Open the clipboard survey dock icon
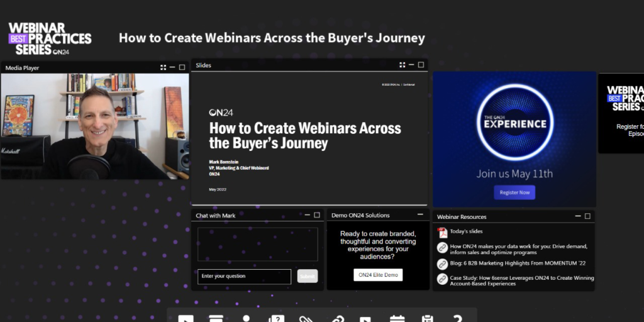644x322 pixels. pos(428,318)
